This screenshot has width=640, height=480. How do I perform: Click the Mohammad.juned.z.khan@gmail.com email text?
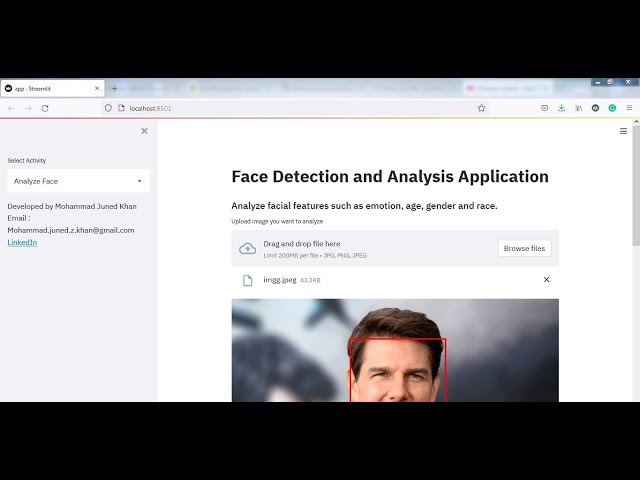click(71, 230)
